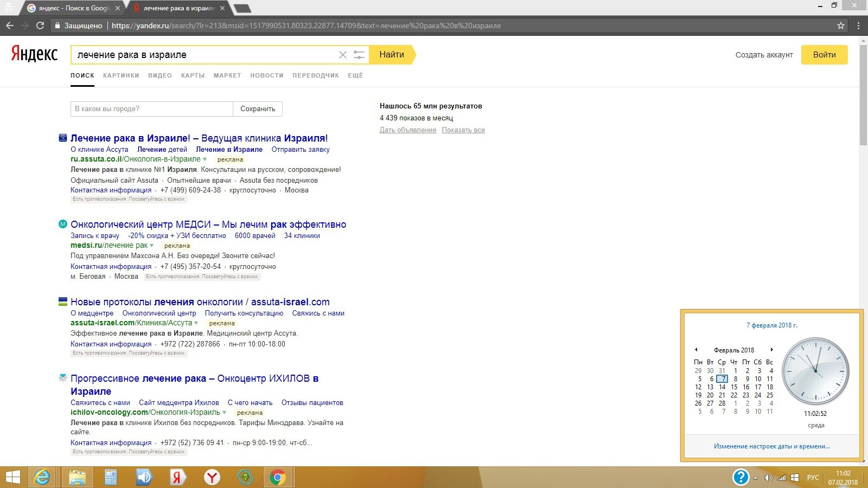Bookmark this page with star icon
Viewport: 868px width, 488px height.
(841, 25)
